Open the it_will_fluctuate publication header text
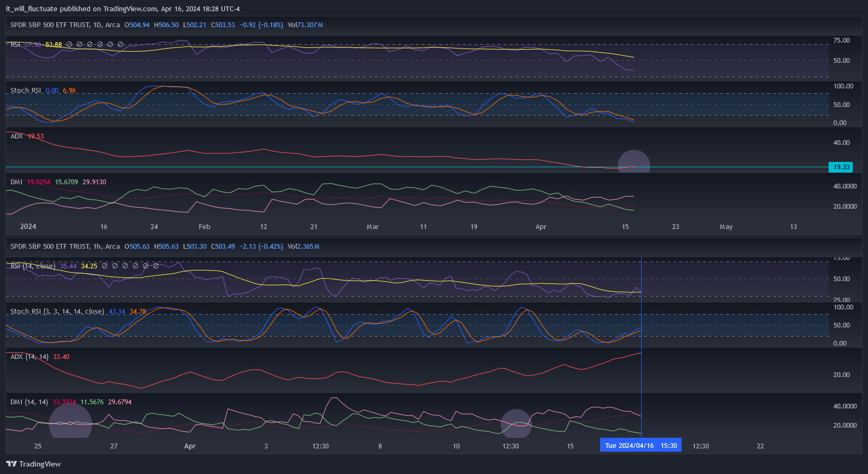The height and width of the screenshot is (474, 868). (123, 9)
